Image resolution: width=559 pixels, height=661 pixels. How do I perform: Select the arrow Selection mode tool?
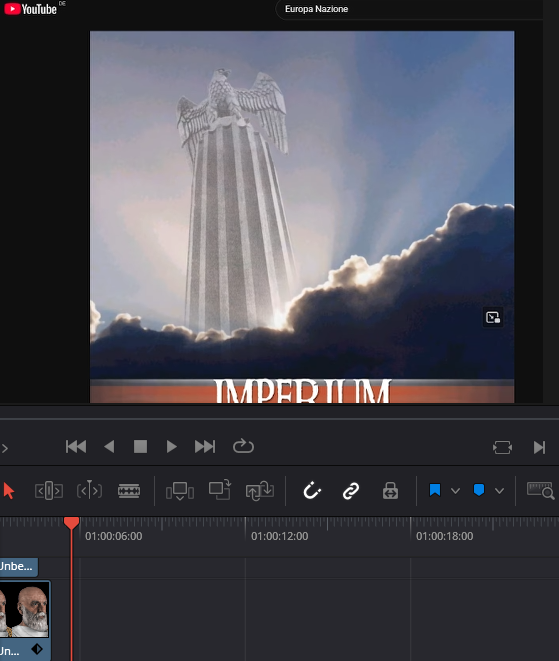pos(9,491)
